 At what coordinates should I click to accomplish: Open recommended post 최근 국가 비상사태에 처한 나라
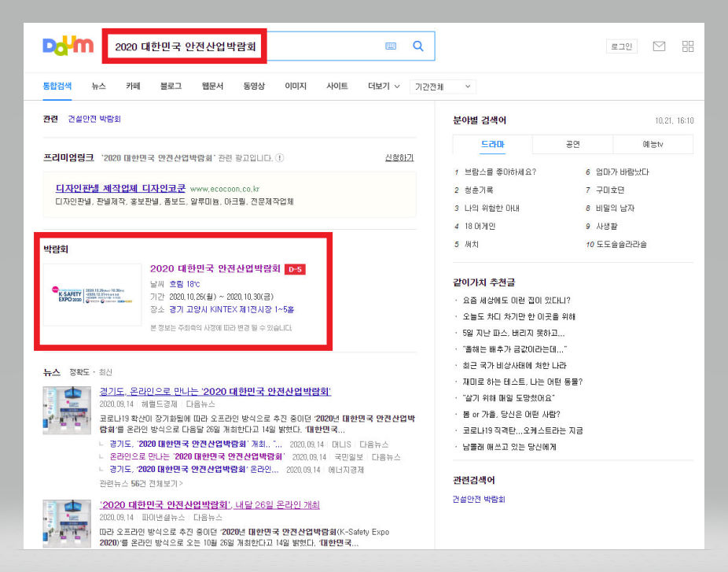tap(514, 366)
